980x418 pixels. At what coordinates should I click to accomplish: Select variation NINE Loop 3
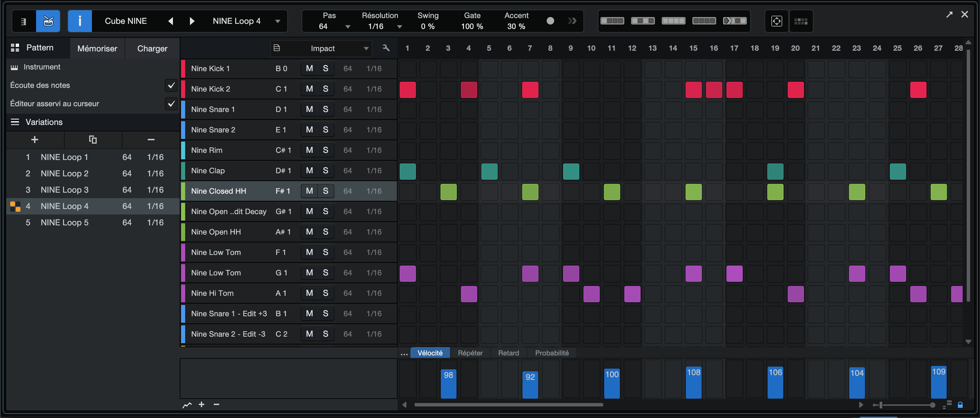pyautogui.click(x=93, y=190)
